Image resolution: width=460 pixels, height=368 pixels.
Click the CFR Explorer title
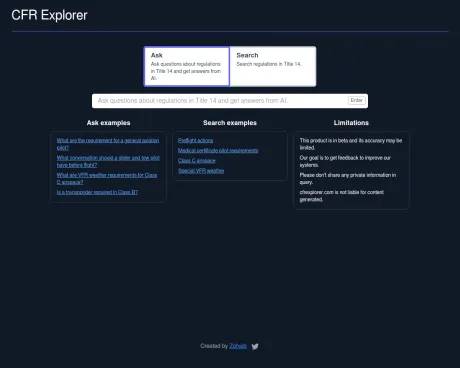point(49,15)
